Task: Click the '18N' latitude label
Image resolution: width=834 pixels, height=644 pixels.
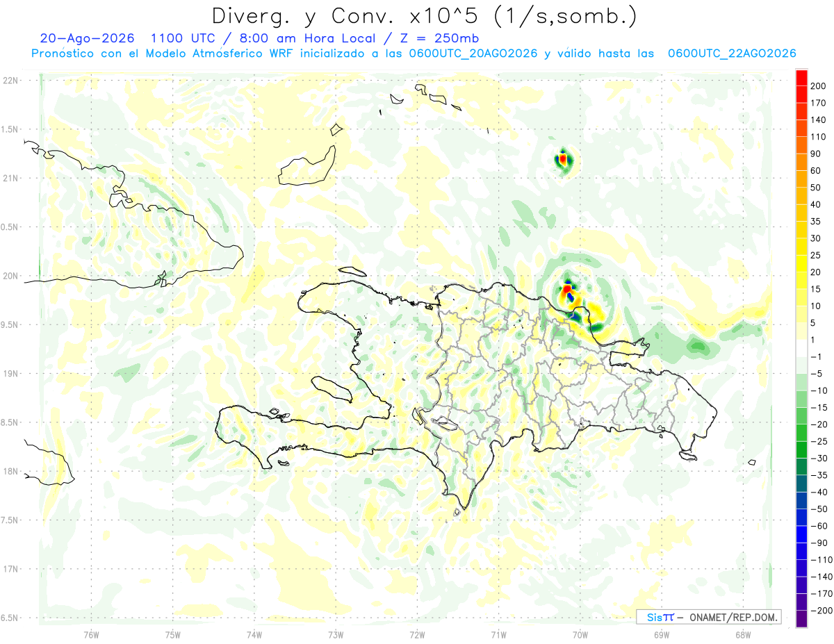Action: [10, 471]
